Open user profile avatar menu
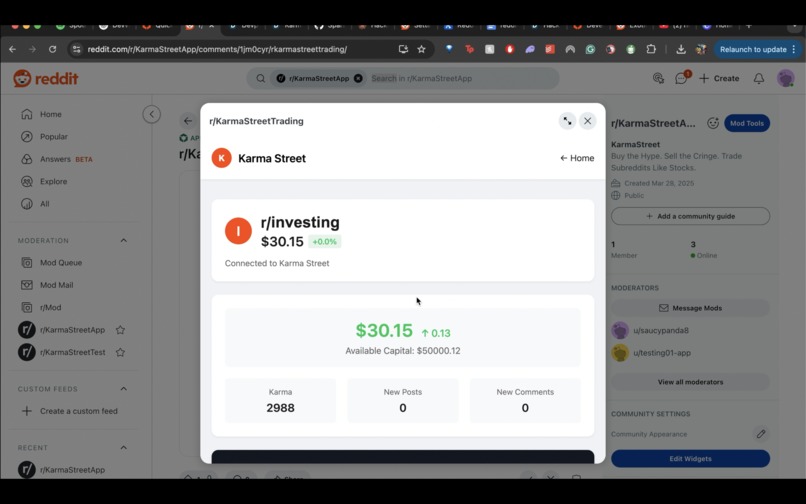The image size is (806, 504). click(785, 78)
